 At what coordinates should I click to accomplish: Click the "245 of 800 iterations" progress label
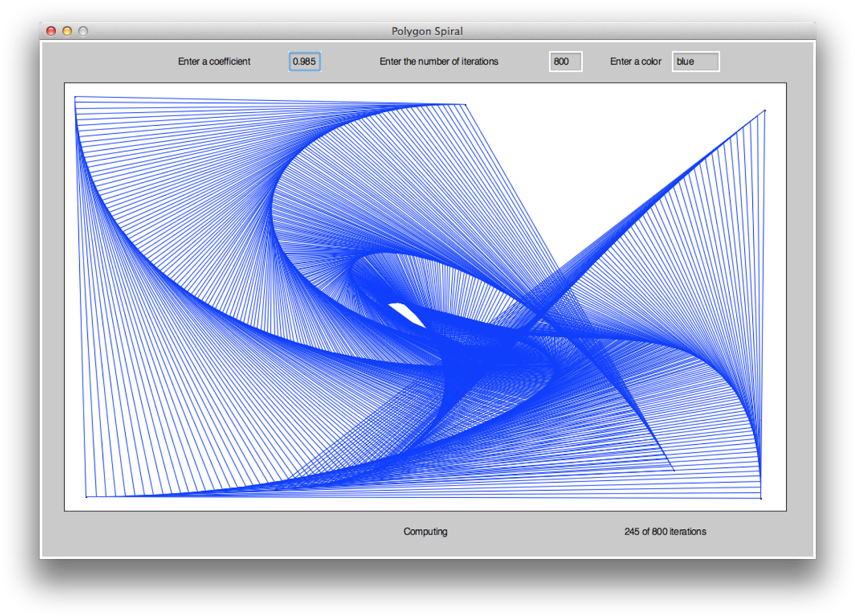[665, 531]
